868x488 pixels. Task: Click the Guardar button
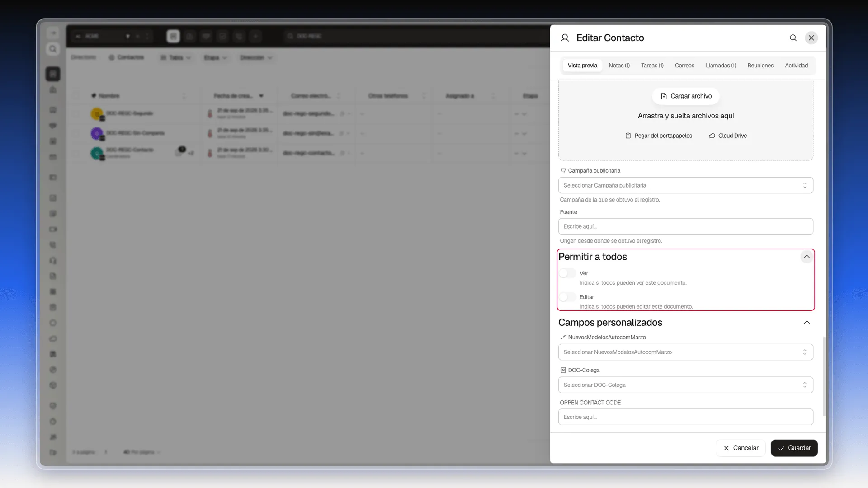coord(794,448)
